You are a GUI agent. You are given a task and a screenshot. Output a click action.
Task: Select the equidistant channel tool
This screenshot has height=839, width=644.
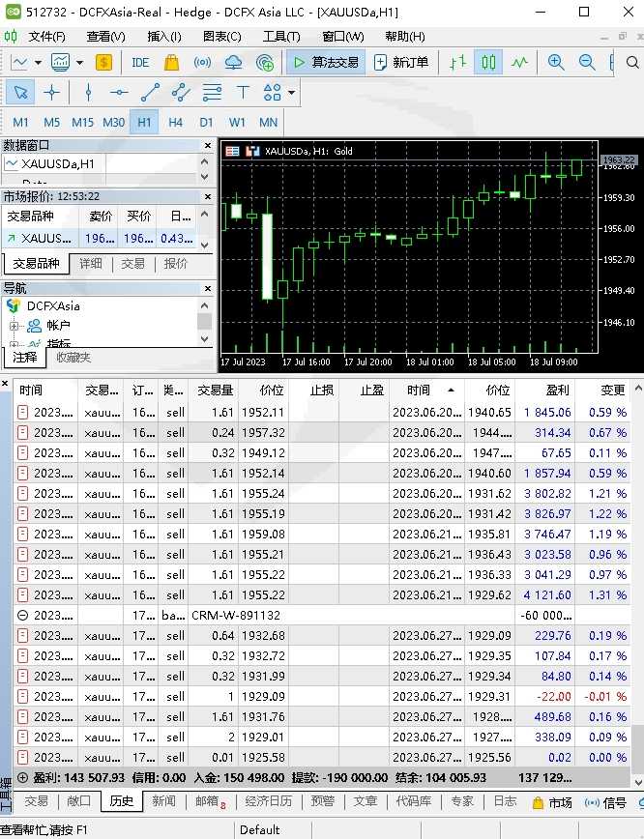181,93
